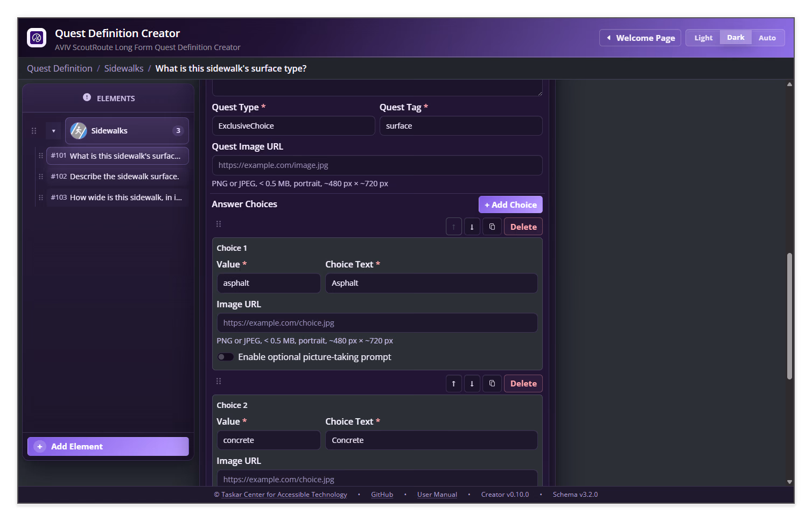The height and width of the screenshot is (521, 812).
Task: Grab drag handle of quest #102
Action: [x=41, y=177]
